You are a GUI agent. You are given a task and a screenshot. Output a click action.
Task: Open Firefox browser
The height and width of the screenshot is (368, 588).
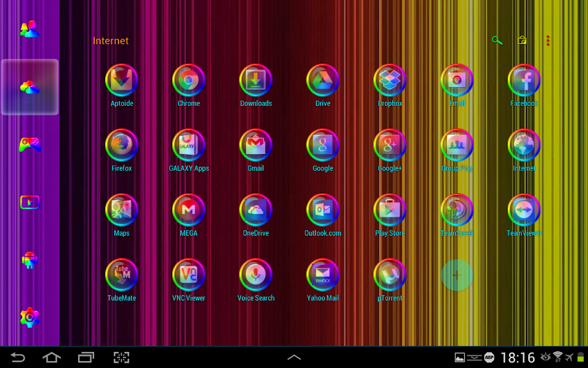[122, 145]
